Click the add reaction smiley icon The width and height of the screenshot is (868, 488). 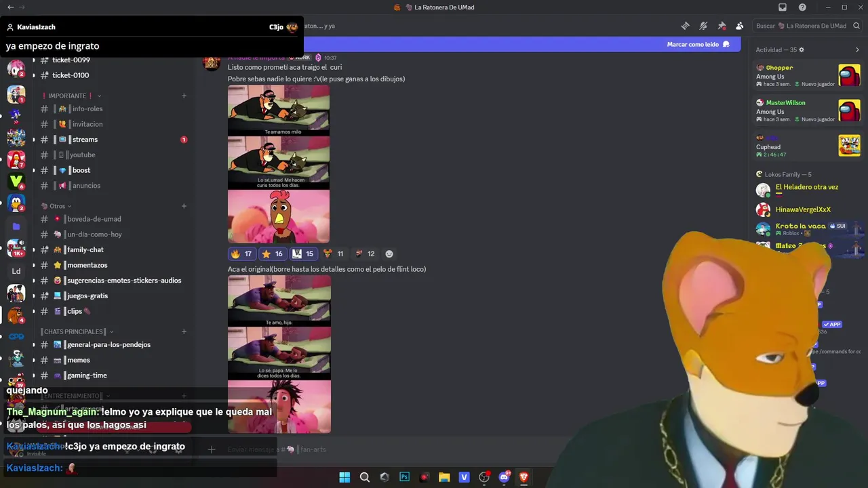[389, 253]
